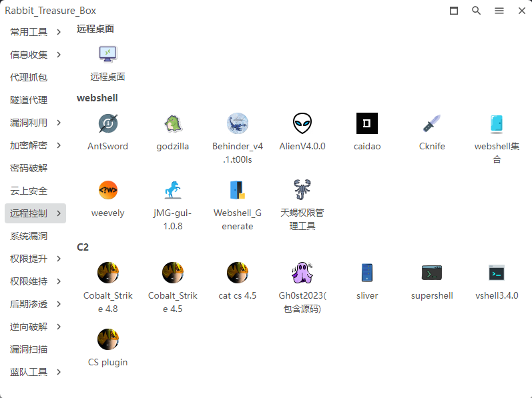Open the webshell集合 door icon
This screenshot has width=532, height=398.
point(497,123)
